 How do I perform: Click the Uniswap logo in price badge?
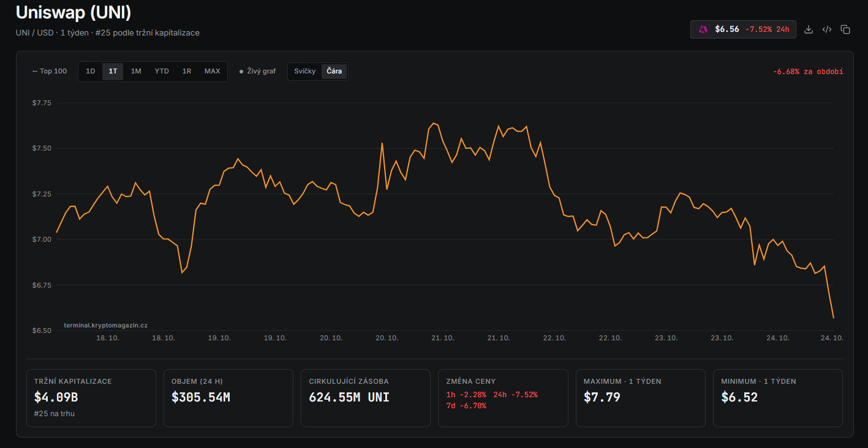tap(703, 29)
